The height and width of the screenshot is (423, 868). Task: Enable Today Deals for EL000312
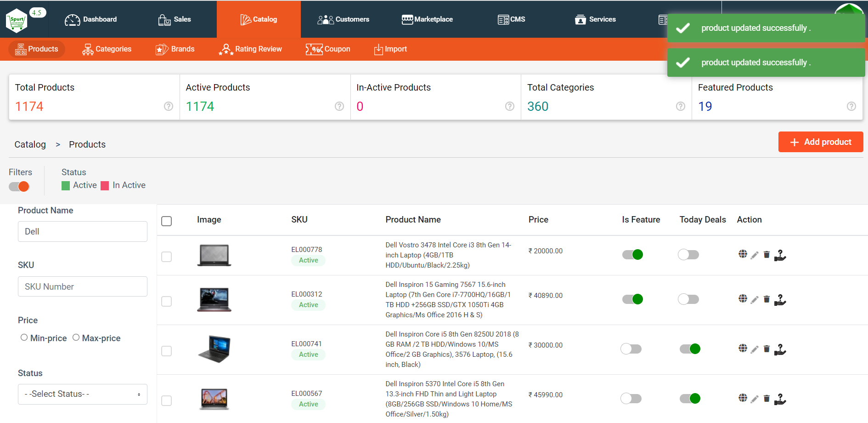(x=688, y=299)
